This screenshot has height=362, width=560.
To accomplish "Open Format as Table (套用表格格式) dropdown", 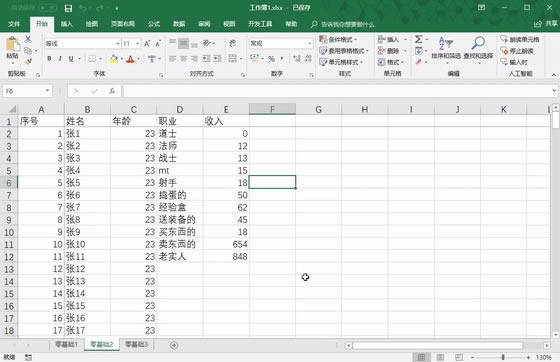I will (344, 51).
